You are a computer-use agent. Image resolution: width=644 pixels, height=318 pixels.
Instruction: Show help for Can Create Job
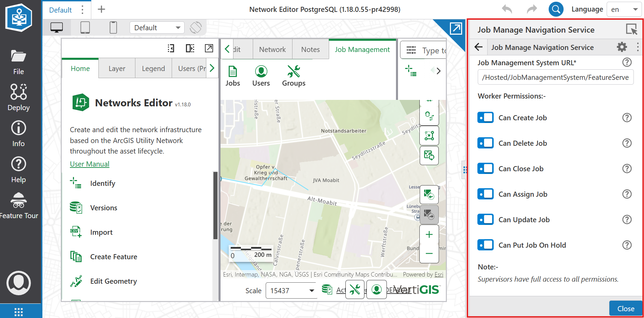[x=627, y=118]
